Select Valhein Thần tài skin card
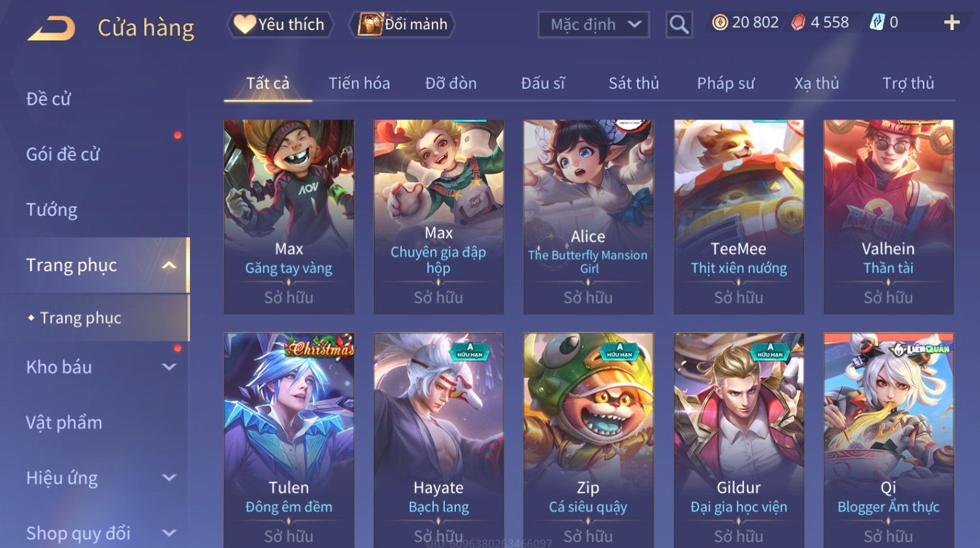The image size is (980, 548). pos(888,216)
